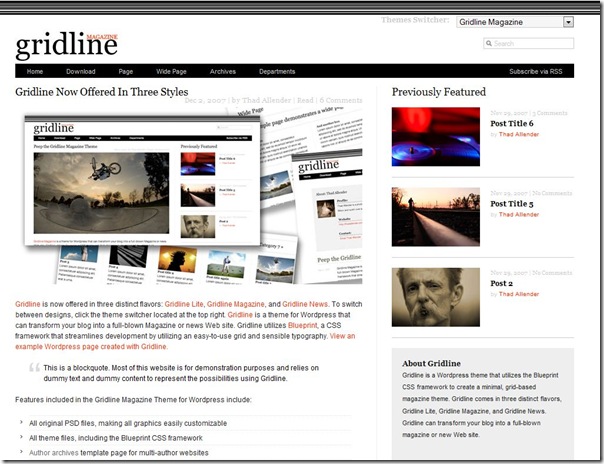The image size is (604, 464).
Task: Go to Home in navigation bar
Action: 35,71
